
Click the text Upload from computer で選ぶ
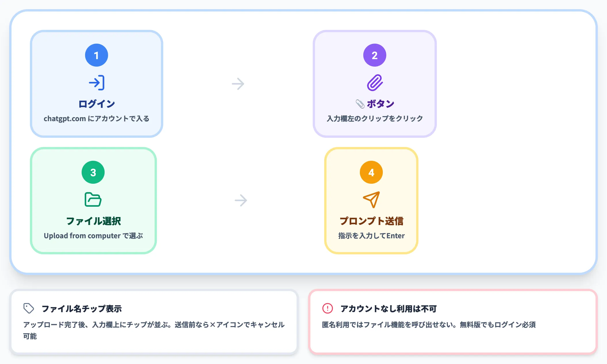point(93,236)
